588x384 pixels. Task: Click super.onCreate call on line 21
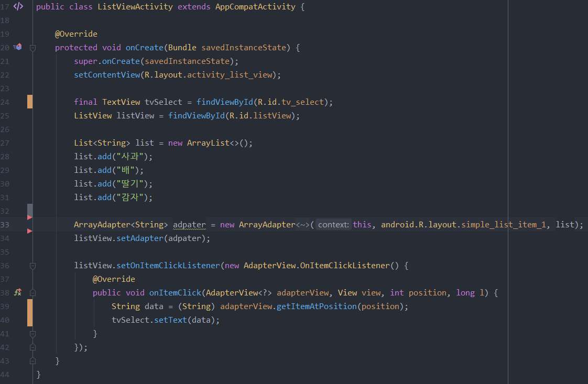107,61
